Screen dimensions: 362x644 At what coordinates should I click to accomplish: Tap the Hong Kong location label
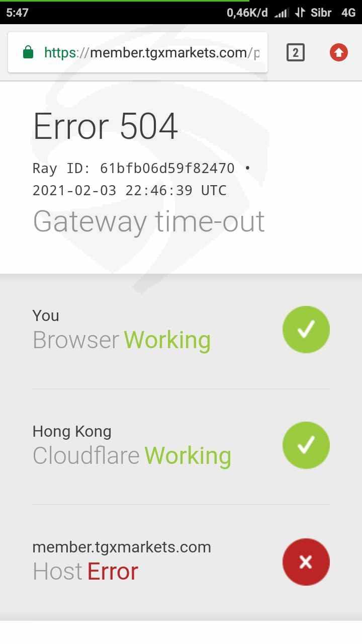tap(72, 431)
